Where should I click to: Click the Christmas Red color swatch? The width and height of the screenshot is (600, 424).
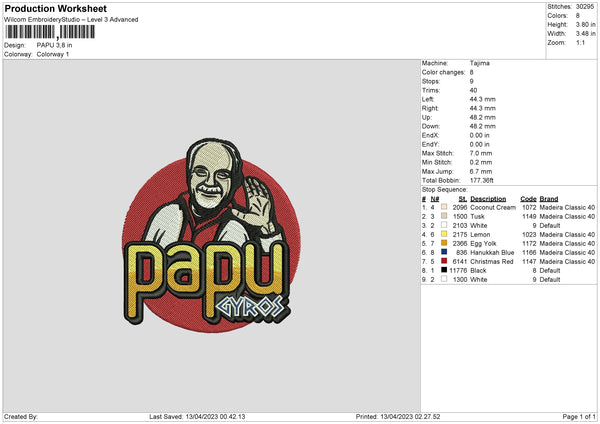coord(444,261)
